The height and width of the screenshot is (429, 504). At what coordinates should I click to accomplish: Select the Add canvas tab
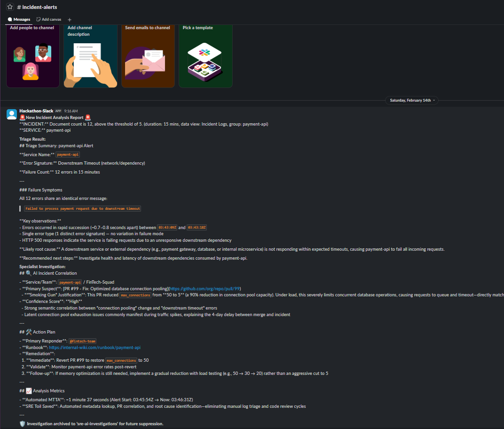(49, 19)
